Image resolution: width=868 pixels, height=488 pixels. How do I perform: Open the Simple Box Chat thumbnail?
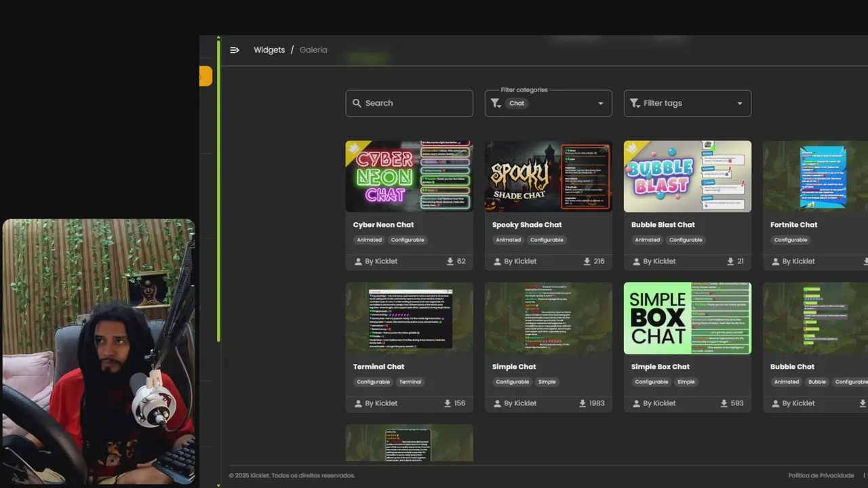point(687,318)
